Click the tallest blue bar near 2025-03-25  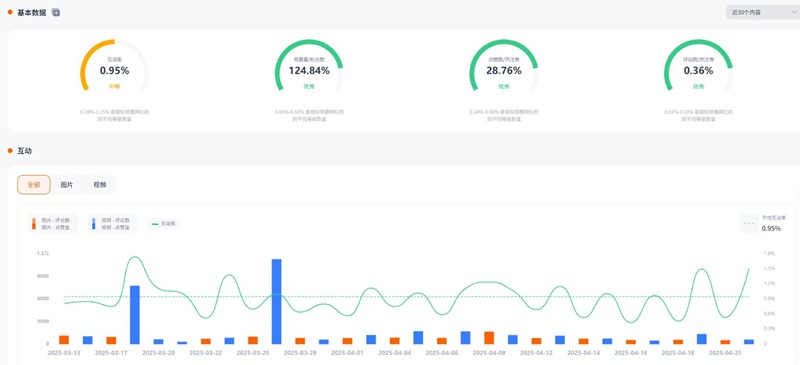pyautogui.click(x=277, y=301)
